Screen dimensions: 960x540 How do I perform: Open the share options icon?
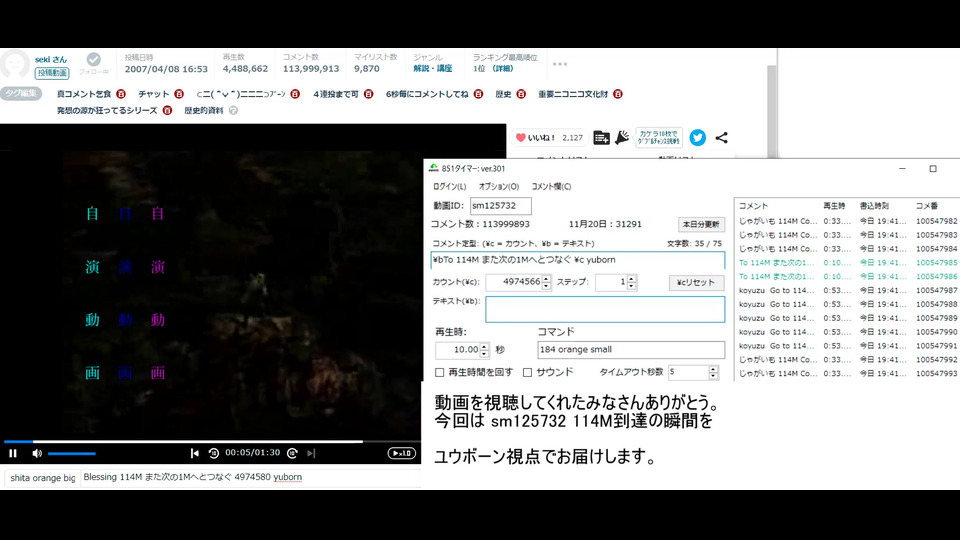coord(721,138)
